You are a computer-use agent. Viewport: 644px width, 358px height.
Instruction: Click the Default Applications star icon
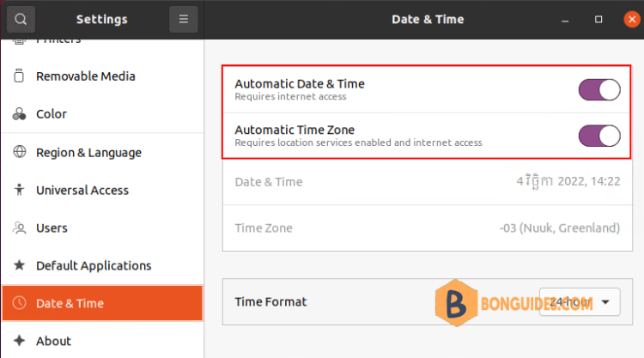point(20,265)
